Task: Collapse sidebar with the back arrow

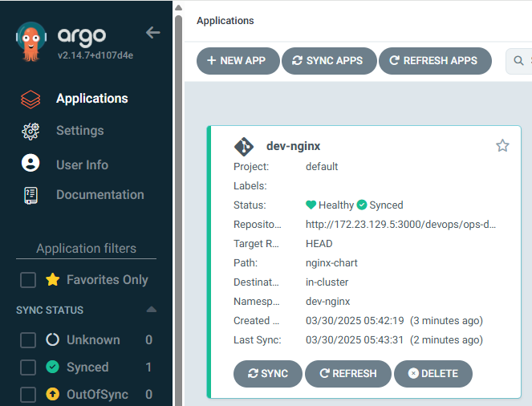Action: [152, 33]
